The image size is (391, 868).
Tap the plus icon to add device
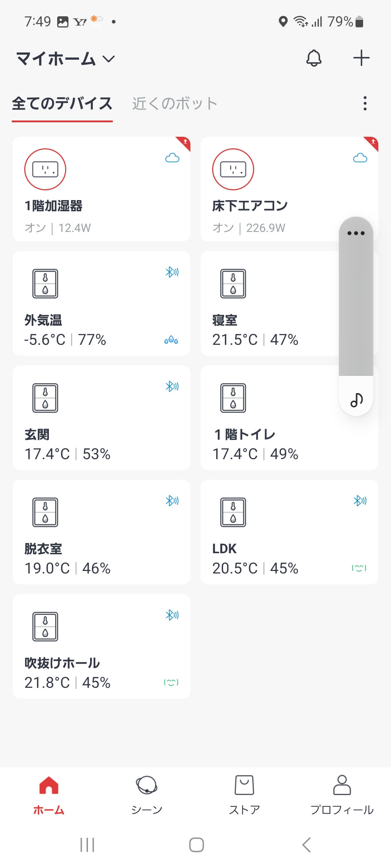point(361,58)
